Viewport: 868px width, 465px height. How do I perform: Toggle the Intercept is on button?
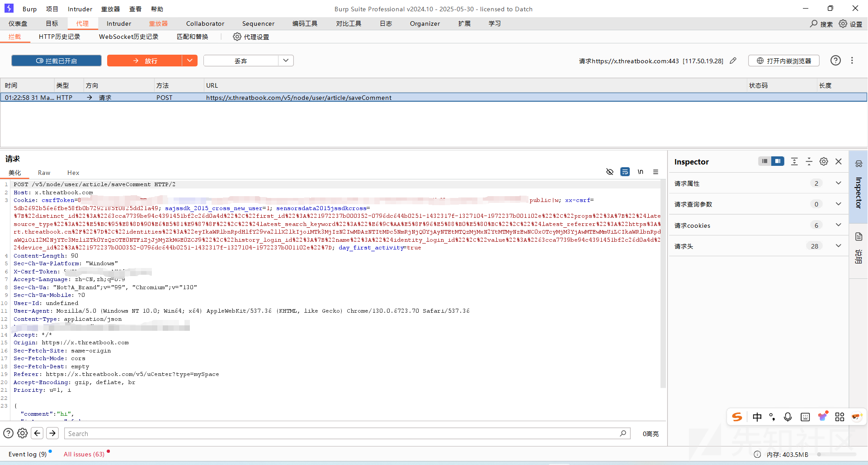coord(57,61)
